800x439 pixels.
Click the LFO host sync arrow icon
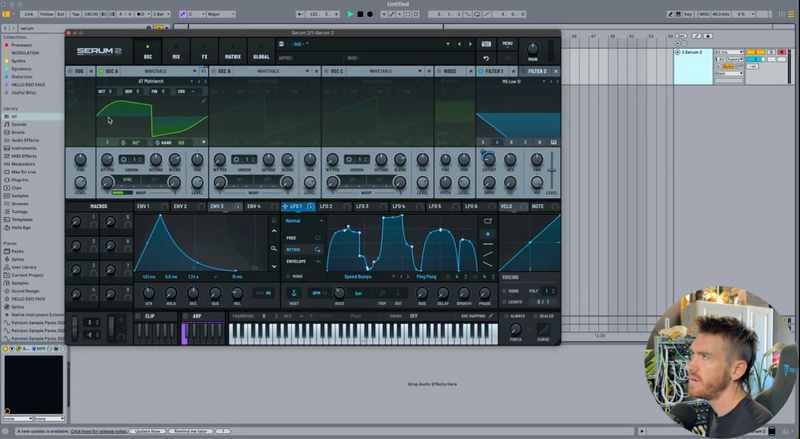coord(294,292)
